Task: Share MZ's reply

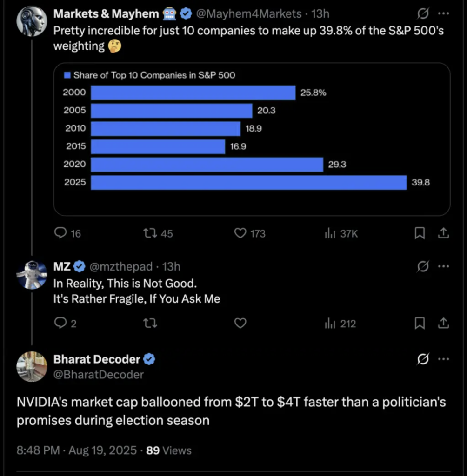Action: point(443,323)
